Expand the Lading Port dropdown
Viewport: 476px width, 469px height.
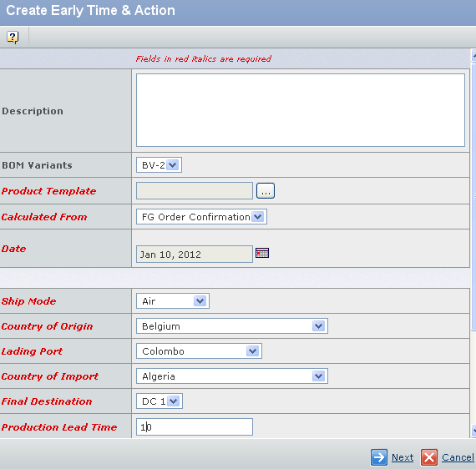pyautogui.click(x=199, y=351)
